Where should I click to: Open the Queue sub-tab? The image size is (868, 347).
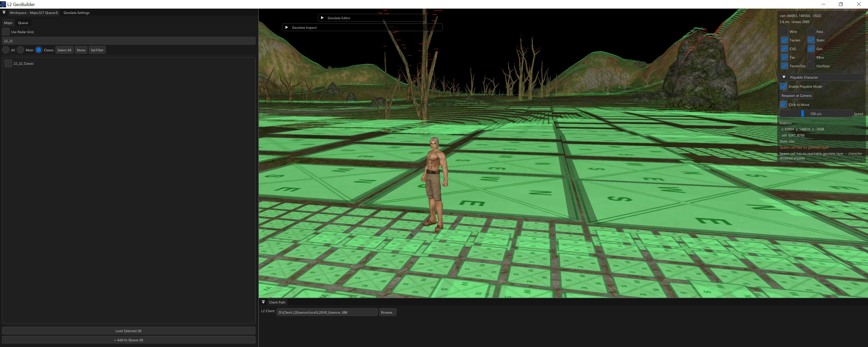[23, 23]
